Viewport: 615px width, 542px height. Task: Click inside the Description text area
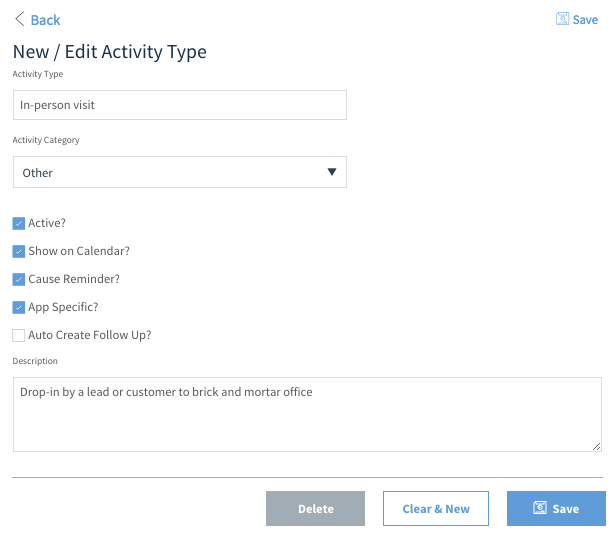[307, 415]
